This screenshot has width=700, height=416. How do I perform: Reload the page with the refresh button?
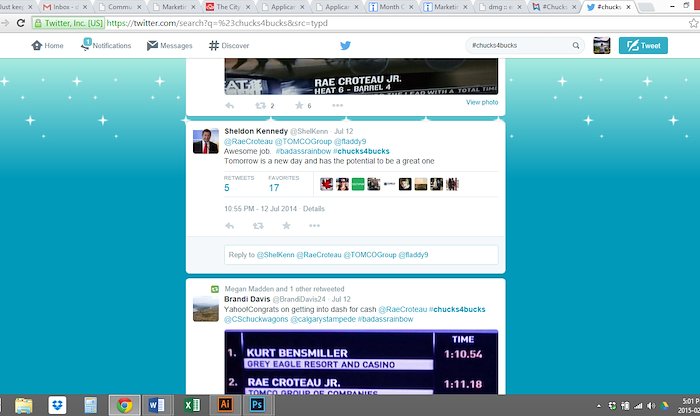[21, 23]
